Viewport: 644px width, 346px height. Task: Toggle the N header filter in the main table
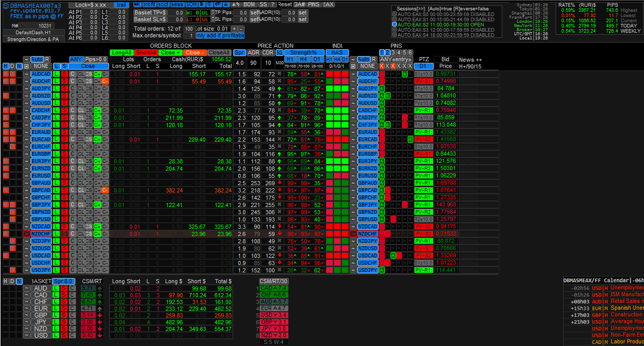pyautogui.click(x=19, y=66)
